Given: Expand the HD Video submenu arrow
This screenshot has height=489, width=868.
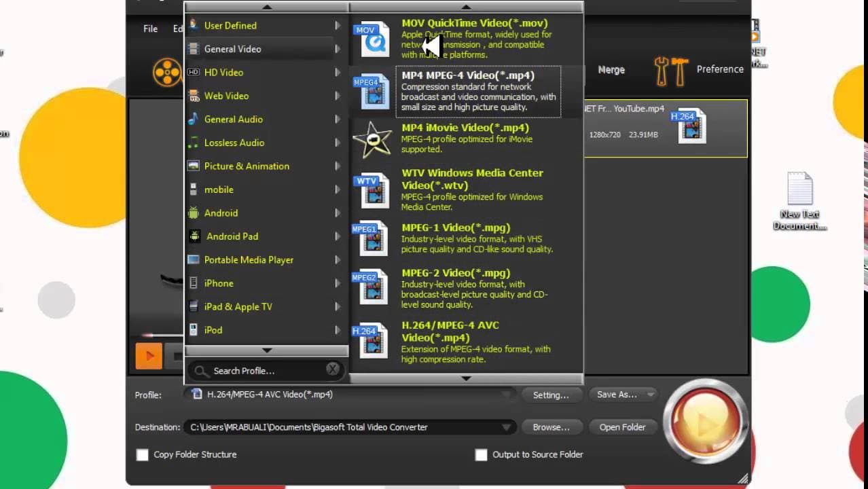Looking at the screenshot, I should click(338, 72).
